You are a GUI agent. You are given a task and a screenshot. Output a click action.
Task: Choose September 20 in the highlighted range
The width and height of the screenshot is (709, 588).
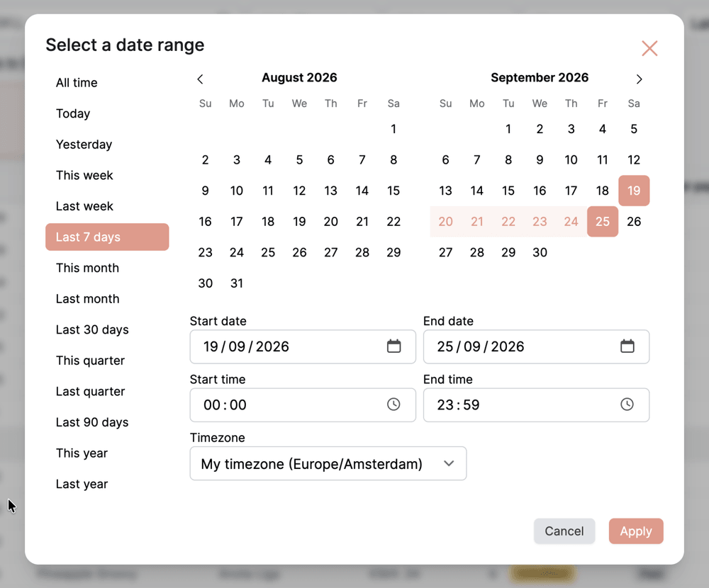tap(445, 222)
